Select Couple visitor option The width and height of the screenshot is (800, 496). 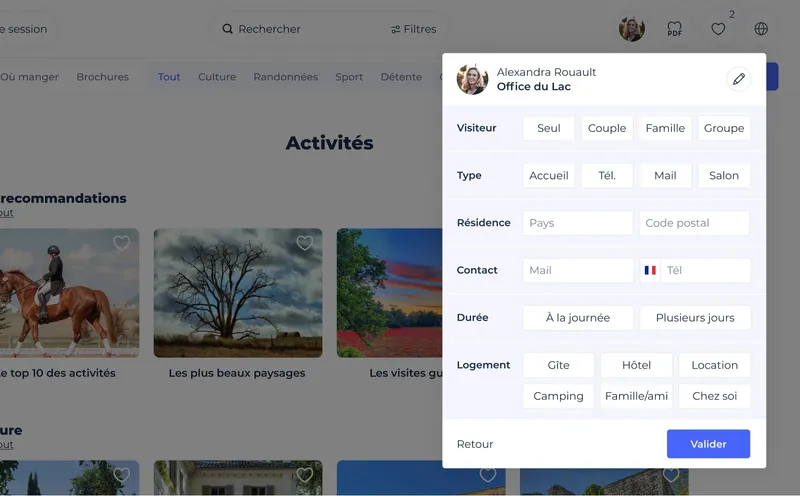(607, 128)
